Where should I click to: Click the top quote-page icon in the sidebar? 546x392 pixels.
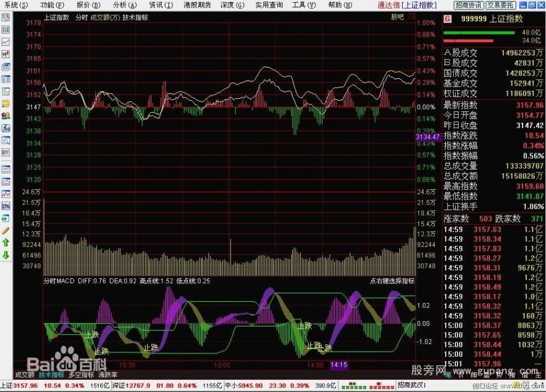coord(6,17)
